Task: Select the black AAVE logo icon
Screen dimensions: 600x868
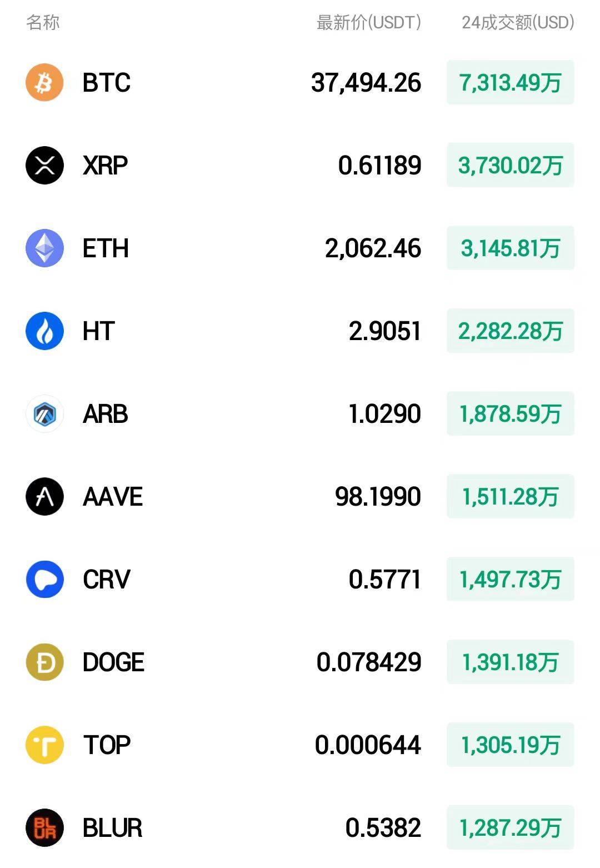Action: (x=44, y=497)
